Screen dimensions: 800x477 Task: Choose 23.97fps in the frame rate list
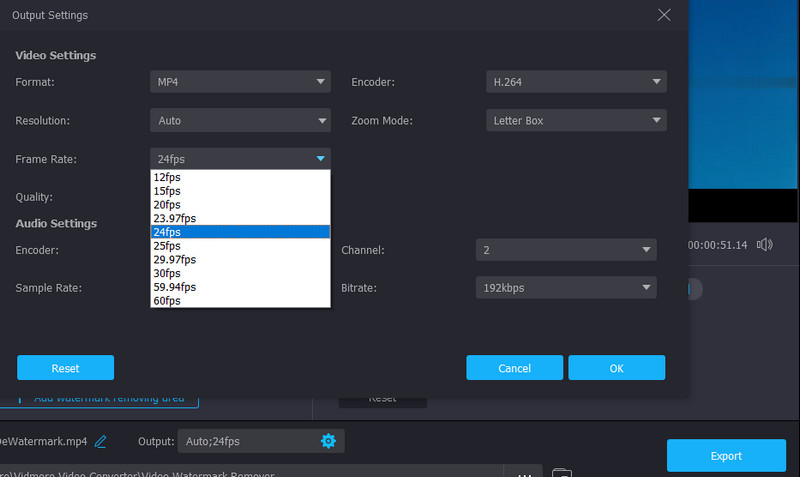(x=175, y=218)
